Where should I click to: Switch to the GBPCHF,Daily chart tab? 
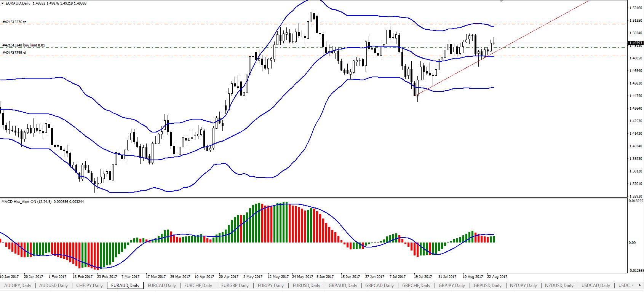[x=416, y=286]
